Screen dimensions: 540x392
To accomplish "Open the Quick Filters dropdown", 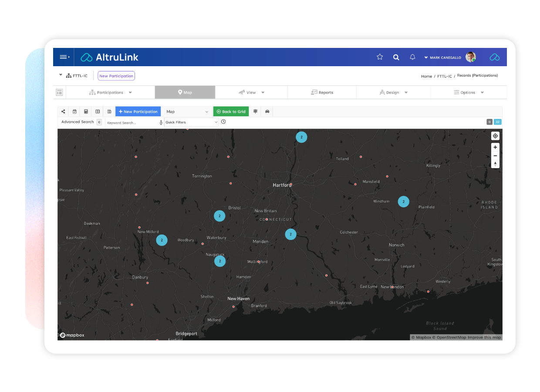I will click(x=191, y=122).
